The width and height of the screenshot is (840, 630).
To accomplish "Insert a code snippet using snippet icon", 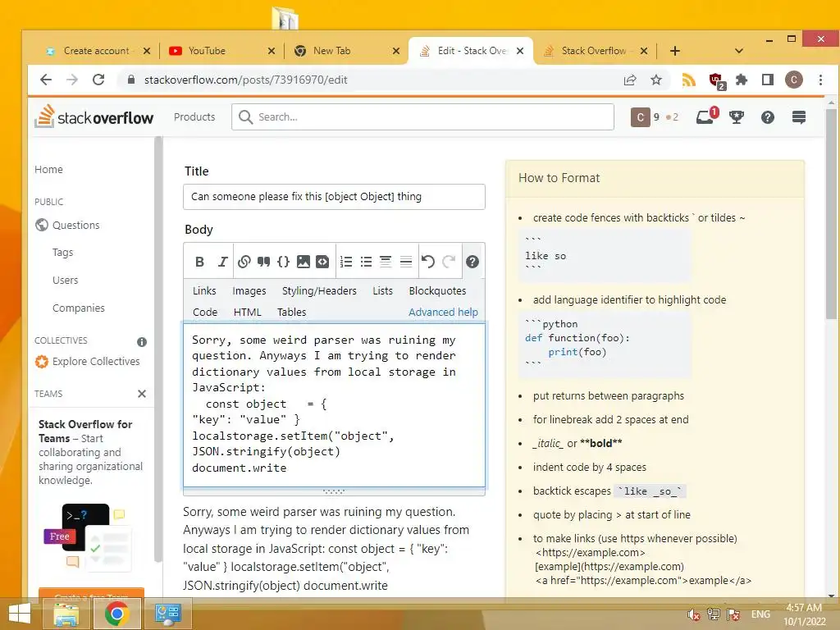I will click(x=322, y=262).
